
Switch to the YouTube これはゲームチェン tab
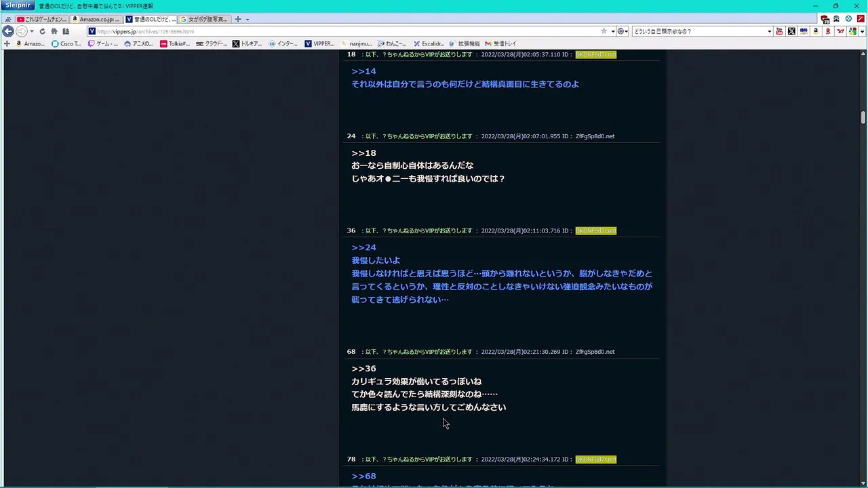point(42,19)
